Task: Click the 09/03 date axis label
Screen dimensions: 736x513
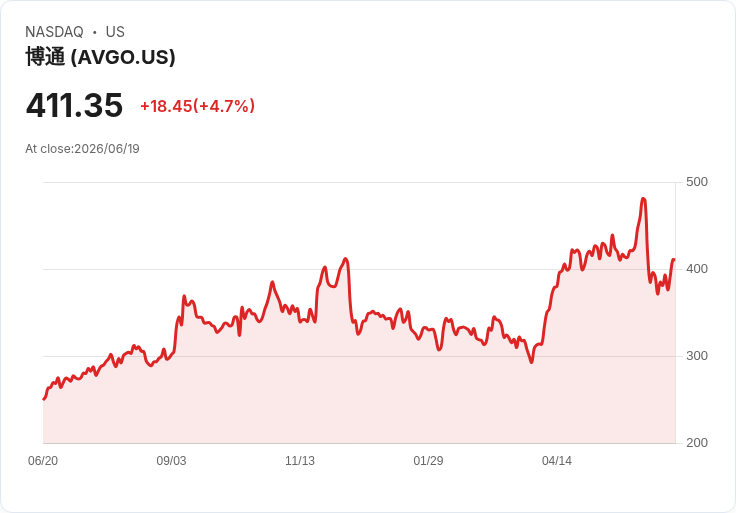Action: [171, 461]
